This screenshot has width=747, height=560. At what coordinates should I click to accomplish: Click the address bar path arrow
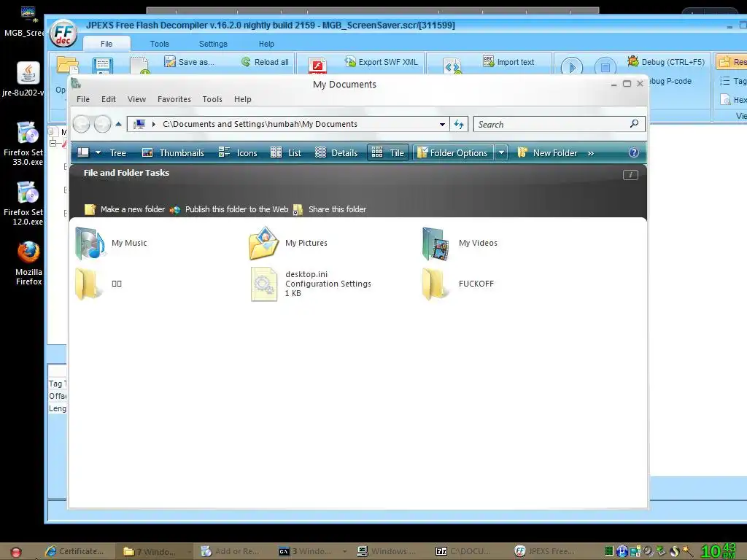tap(153, 124)
